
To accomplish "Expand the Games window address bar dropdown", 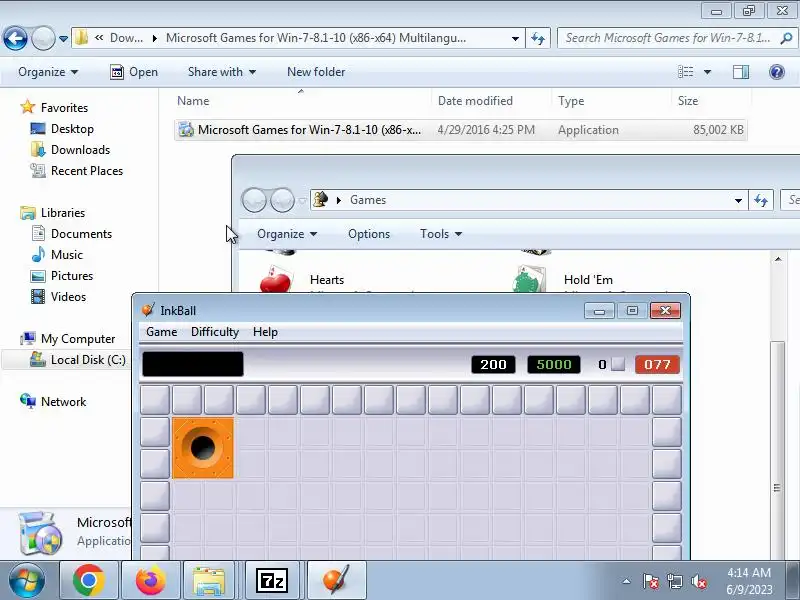I will (738, 201).
